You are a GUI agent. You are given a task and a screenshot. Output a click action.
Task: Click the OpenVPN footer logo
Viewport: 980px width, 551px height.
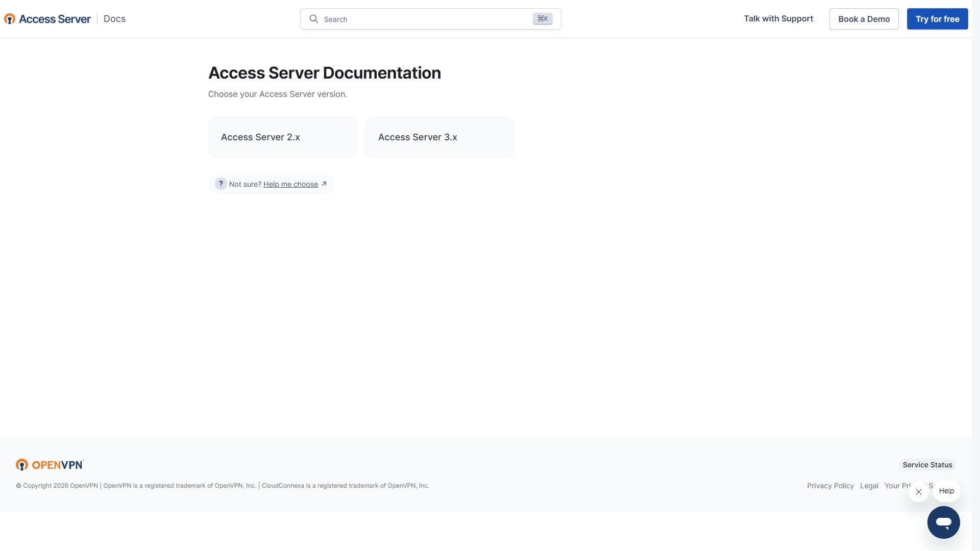50,464
